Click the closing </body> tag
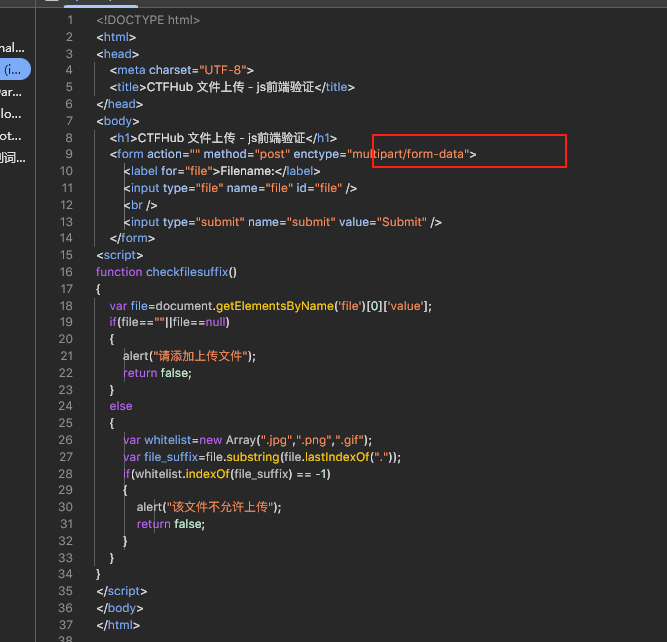The image size is (667, 642). click(120, 608)
